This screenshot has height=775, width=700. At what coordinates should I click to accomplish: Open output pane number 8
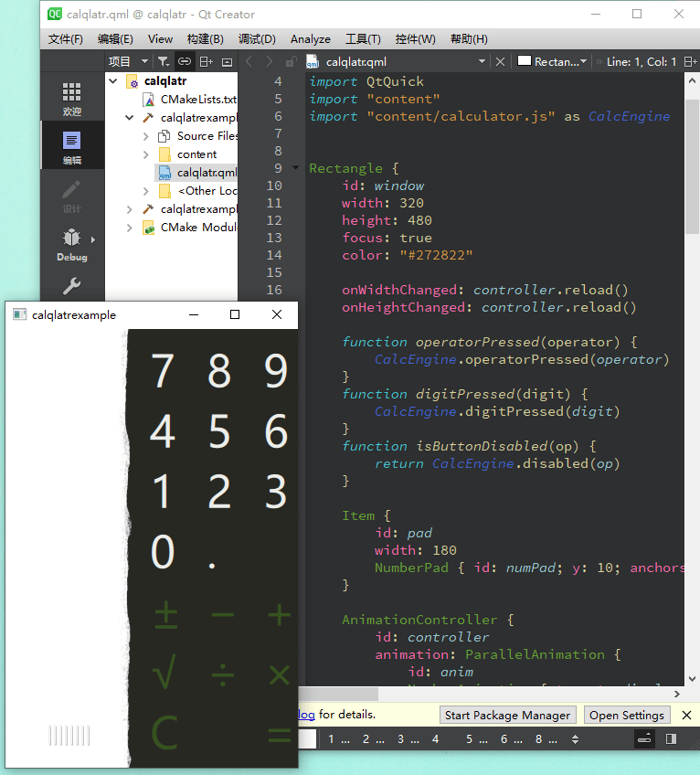(x=546, y=739)
